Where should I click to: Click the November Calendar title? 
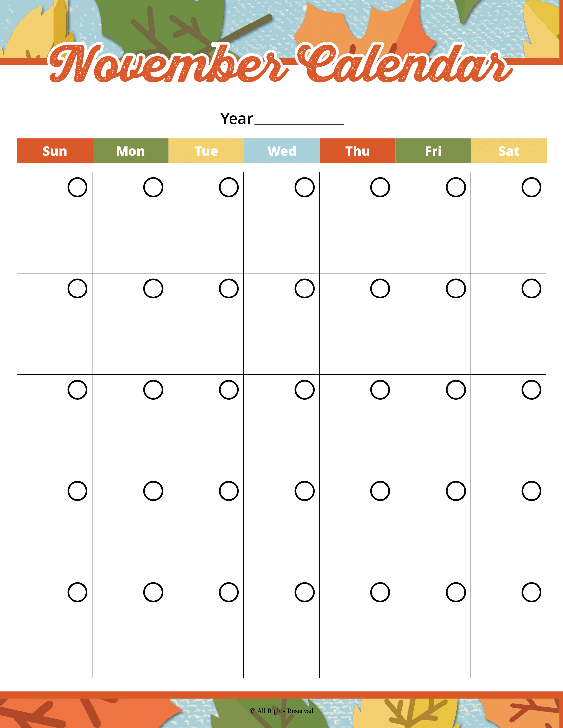[280, 63]
